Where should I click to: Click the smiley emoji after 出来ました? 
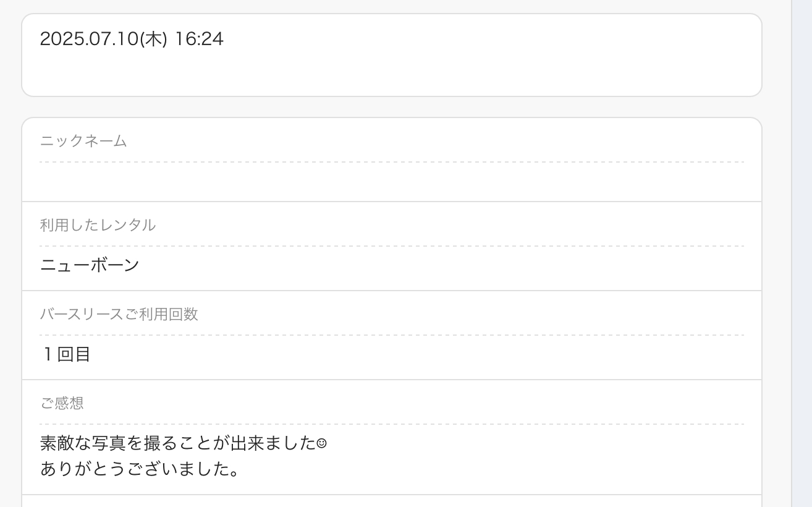321,444
